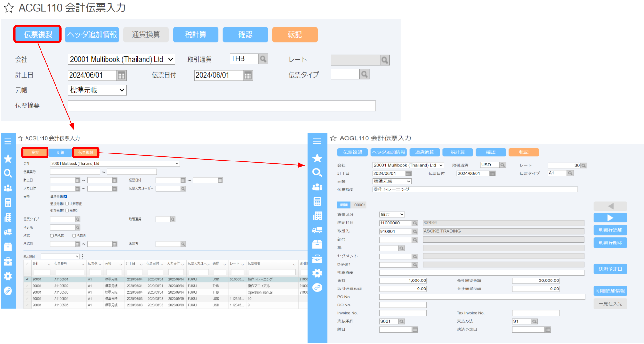This screenshot has height=344, width=644.
Task: Open the 表示項目 dropdown
Action: tap(60, 256)
